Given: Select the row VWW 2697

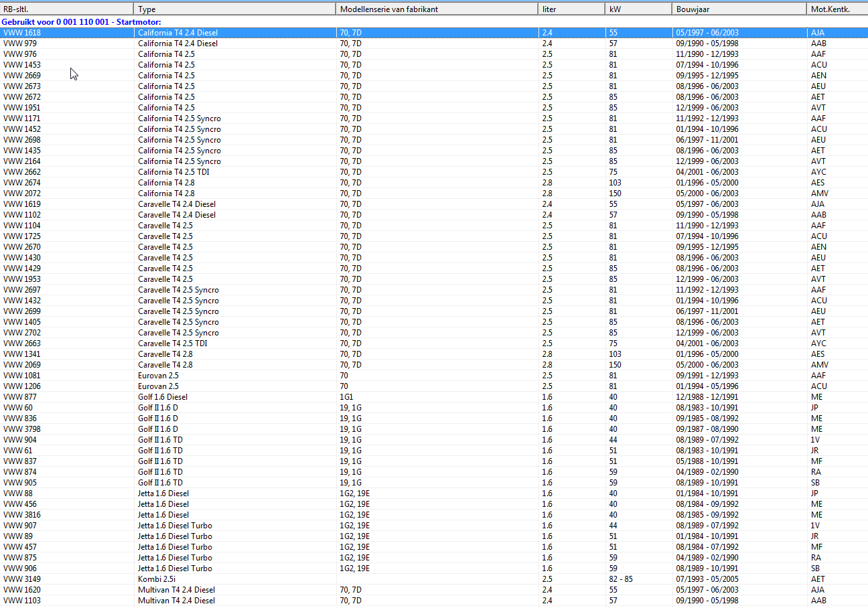Looking at the screenshot, I should [434, 290].
